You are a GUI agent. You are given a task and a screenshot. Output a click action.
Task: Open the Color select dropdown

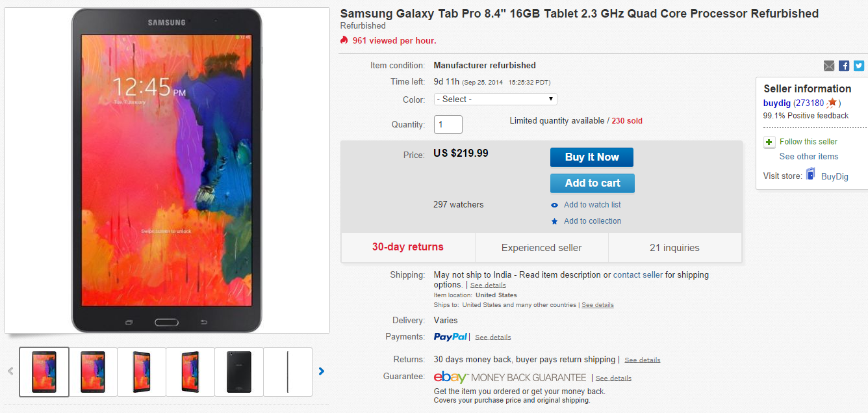pyautogui.click(x=495, y=100)
